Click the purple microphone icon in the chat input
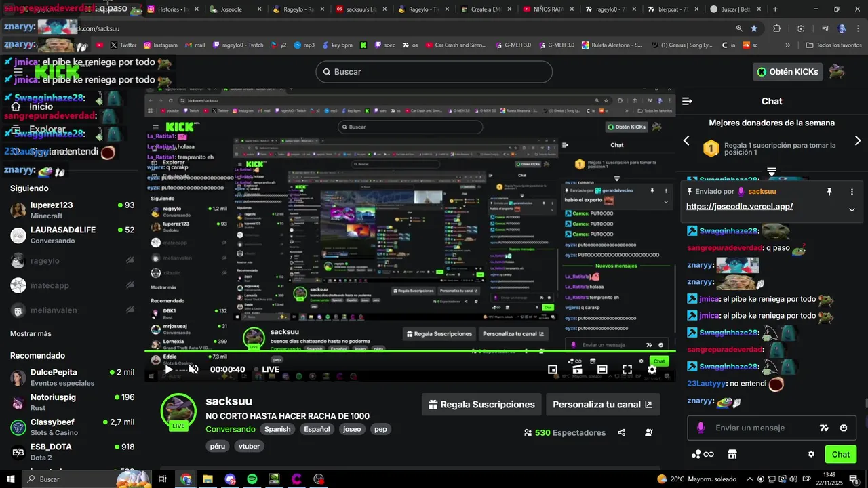This screenshot has height=488, width=868. point(701,428)
